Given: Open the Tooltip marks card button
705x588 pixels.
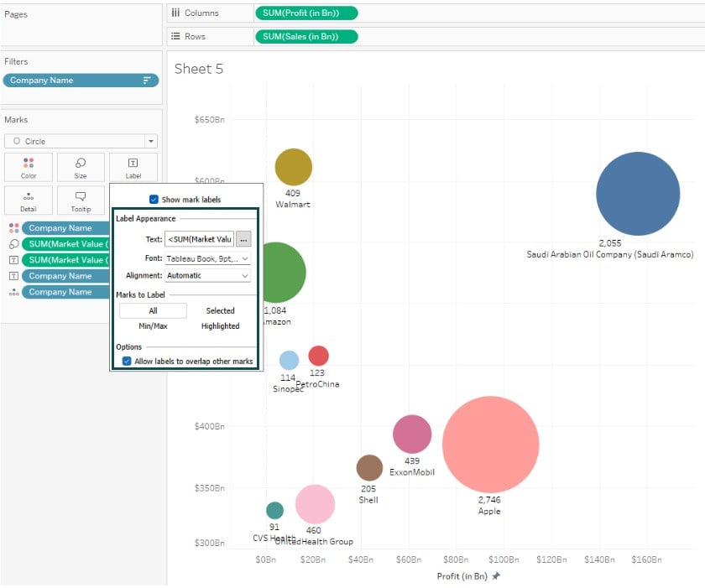Looking at the screenshot, I should pyautogui.click(x=81, y=200).
